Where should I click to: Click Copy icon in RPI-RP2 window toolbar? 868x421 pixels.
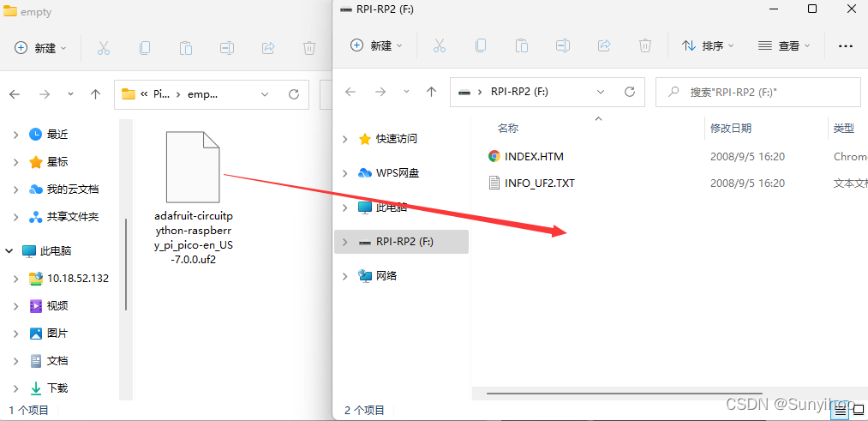[481, 46]
